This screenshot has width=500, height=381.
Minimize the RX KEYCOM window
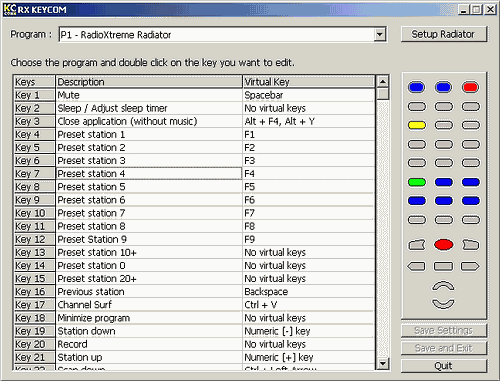coord(463,10)
